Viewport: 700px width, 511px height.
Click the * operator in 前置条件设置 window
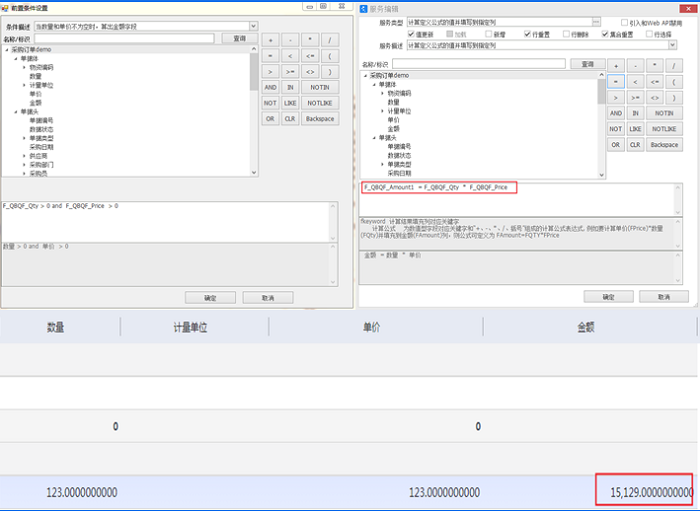[310, 40]
